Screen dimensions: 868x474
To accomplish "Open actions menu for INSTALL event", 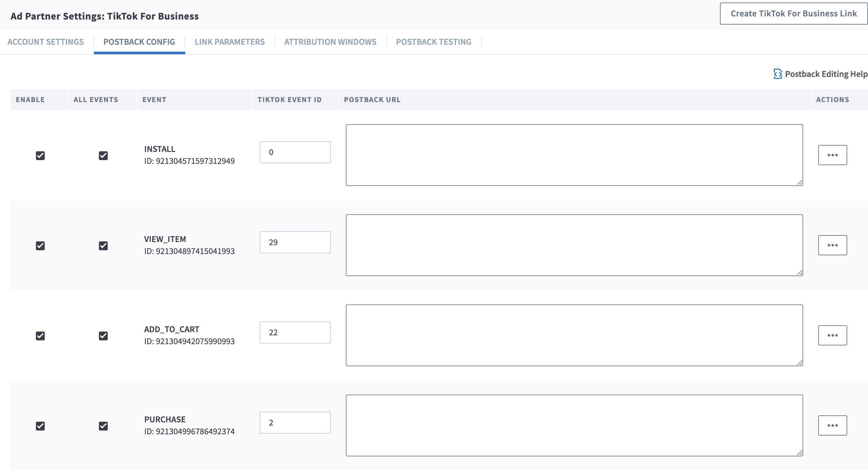I will [x=832, y=155].
